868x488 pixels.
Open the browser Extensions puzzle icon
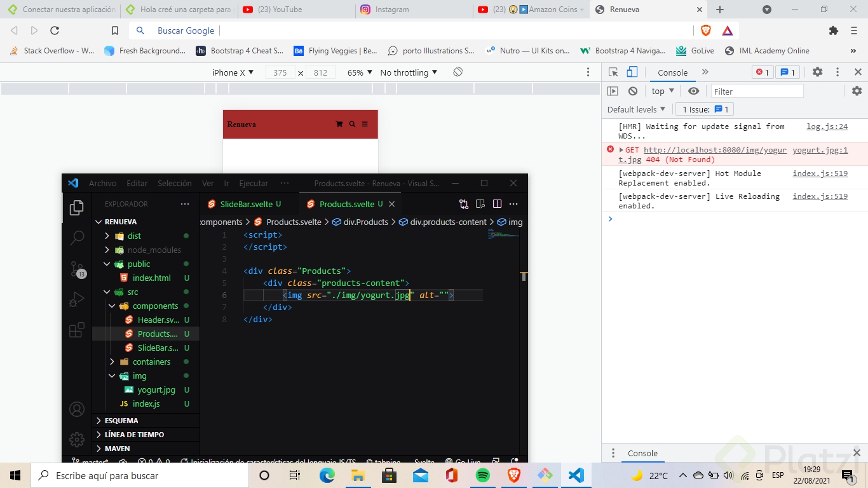[834, 30]
